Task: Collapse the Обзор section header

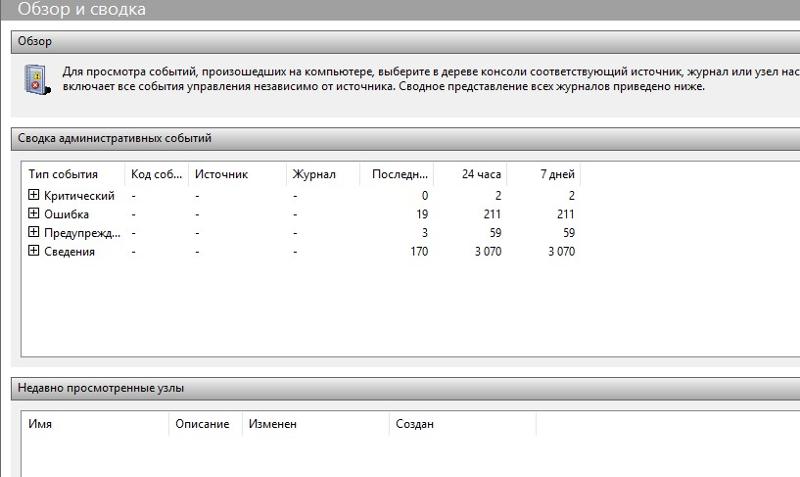Action: tap(406, 41)
